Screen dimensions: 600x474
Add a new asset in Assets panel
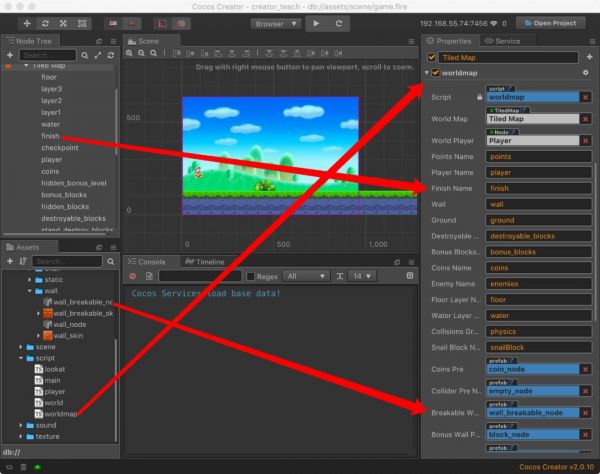[x=10, y=261]
